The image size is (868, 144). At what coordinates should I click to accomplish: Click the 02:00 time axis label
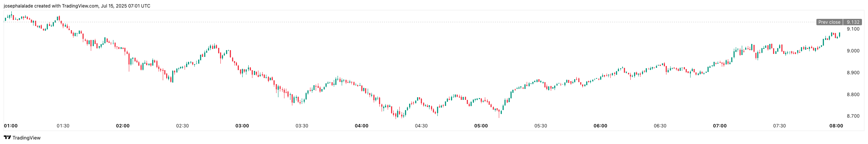123,126
